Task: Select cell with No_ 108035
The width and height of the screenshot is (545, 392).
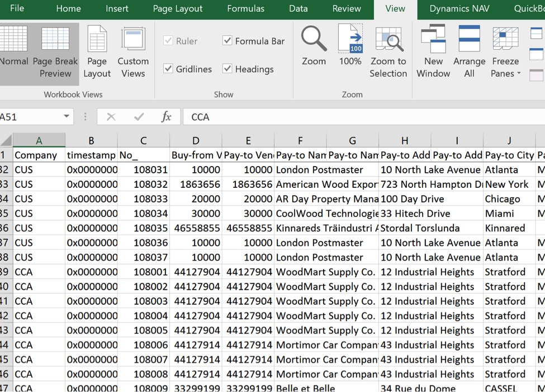Action: (144, 228)
